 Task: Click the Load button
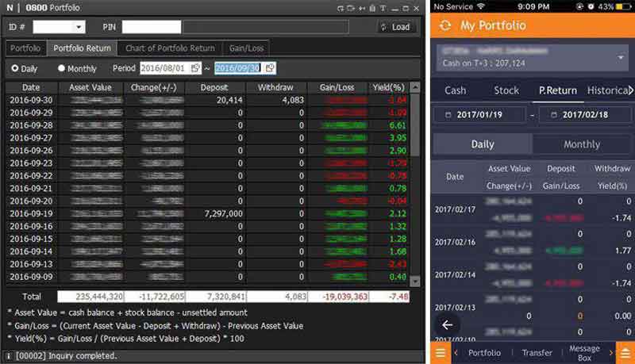coord(394,27)
